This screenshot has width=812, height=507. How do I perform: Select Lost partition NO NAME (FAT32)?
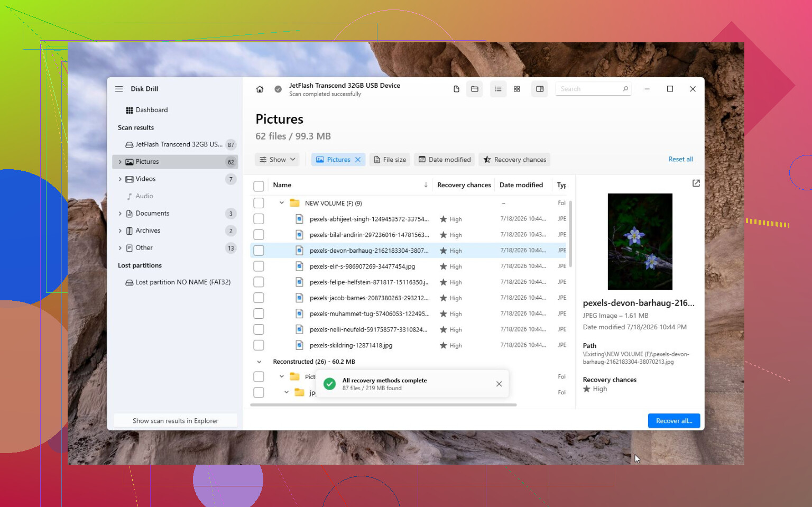(x=175, y=282)
